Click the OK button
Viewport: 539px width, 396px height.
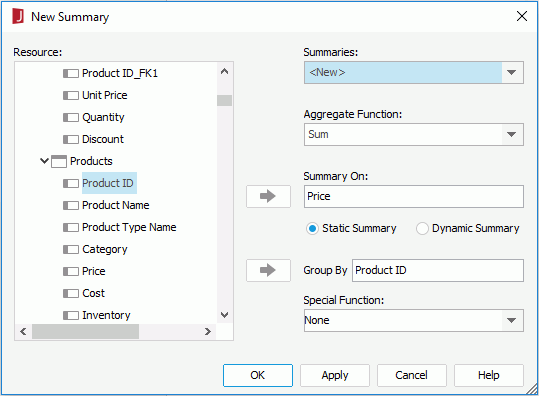pyautogui.click(x=258, y=375)
